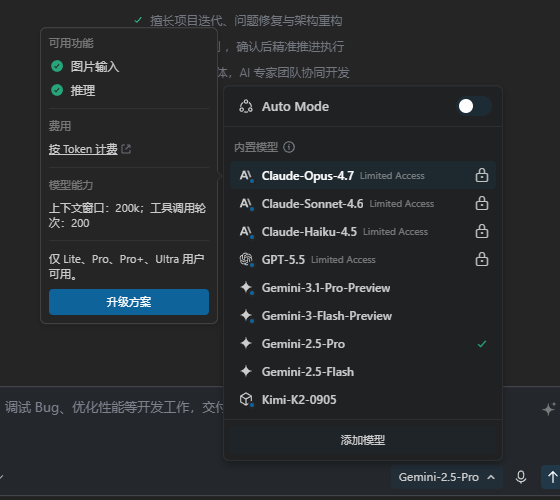Click sparkle icon beside Gemini-3.1-Pro-Preview
The width and height of the screenshot is (560, 500).
coord(246,288)
